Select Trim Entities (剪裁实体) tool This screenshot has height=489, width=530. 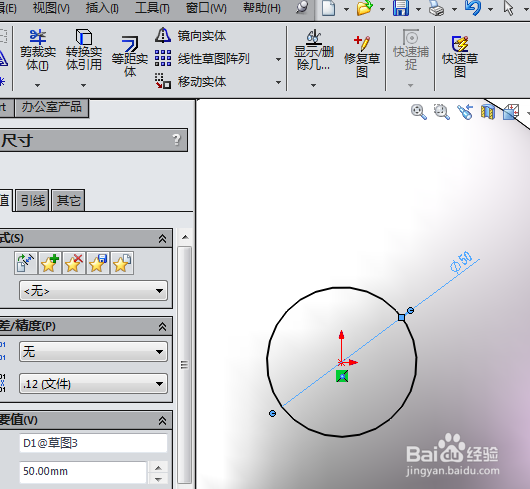click(38, 50)
